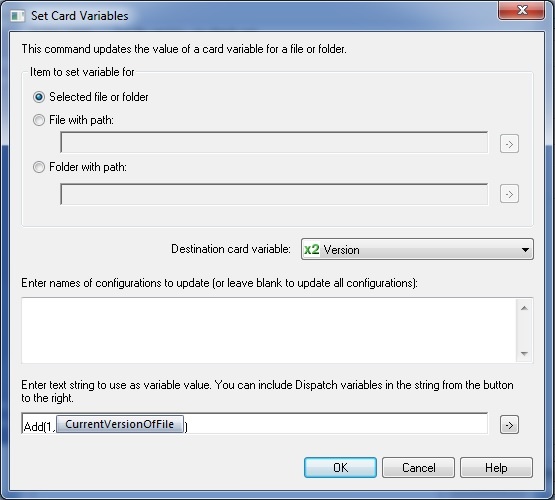The image size is (555, 500).
Task: Click the x2 Version variable icon
Action: pyautogui.click(x=312, y=249)
